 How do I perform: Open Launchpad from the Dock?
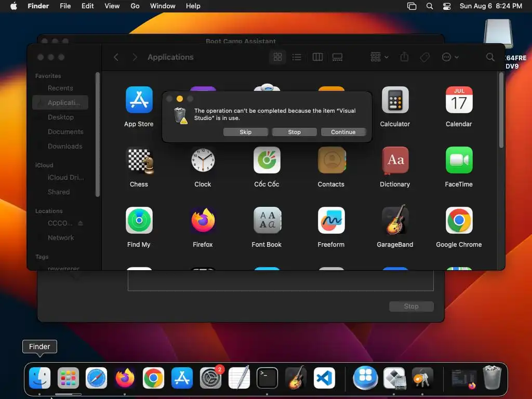click(x=68, y=378)
